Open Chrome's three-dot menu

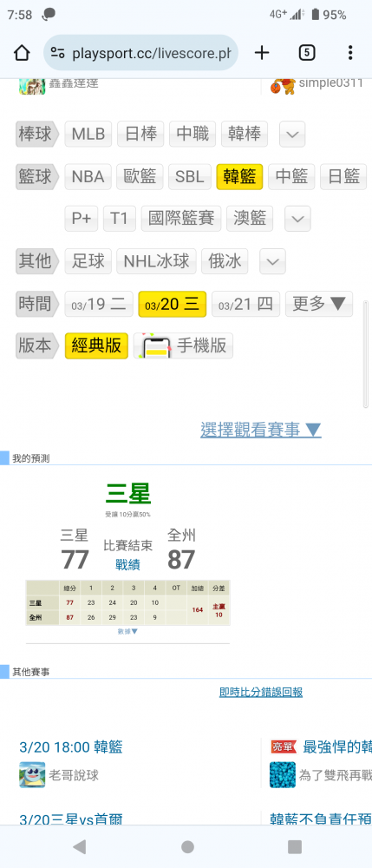coord(350,53)
